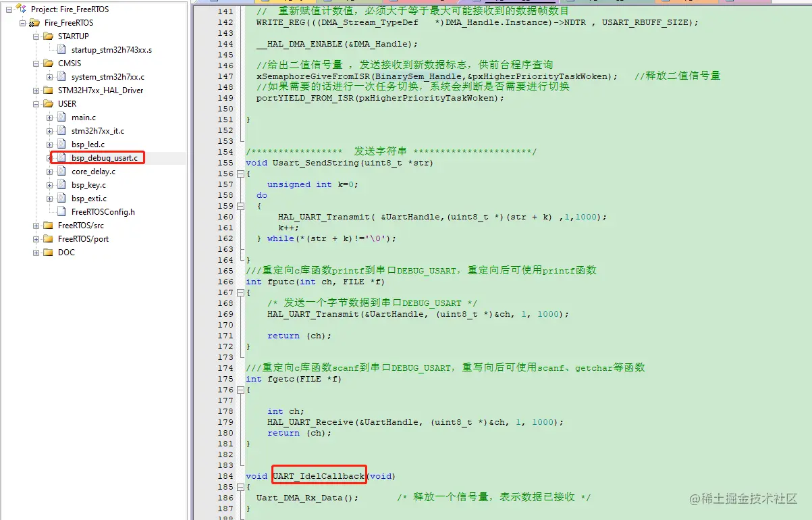Select bsp_debug_usart.c in the project tree
The height and width of the screenshot is (520, 812).
(105, 157)
